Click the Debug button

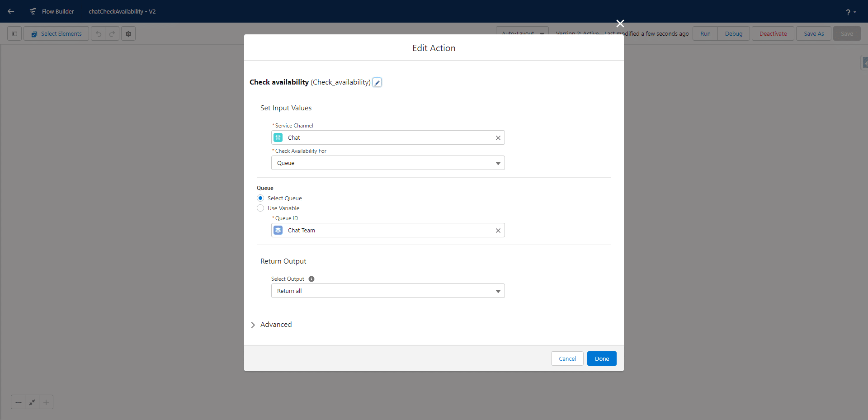point(734,34)
